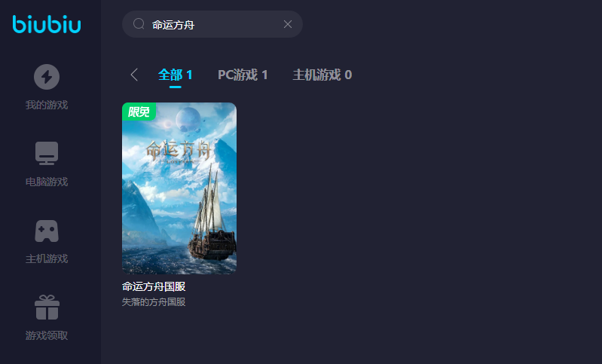
Task: Switch to the 全部 1 tab
Action: click(175, 75)
